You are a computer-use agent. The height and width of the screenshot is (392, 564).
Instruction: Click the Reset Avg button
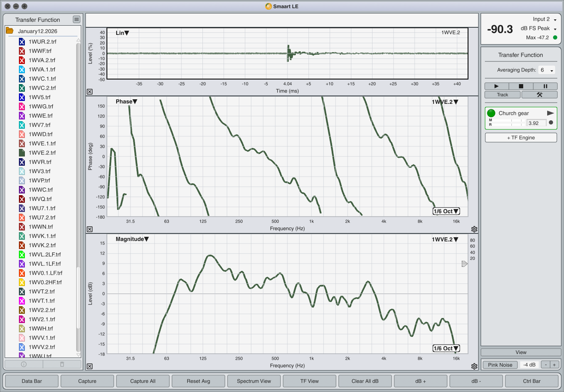pos(198,381)
